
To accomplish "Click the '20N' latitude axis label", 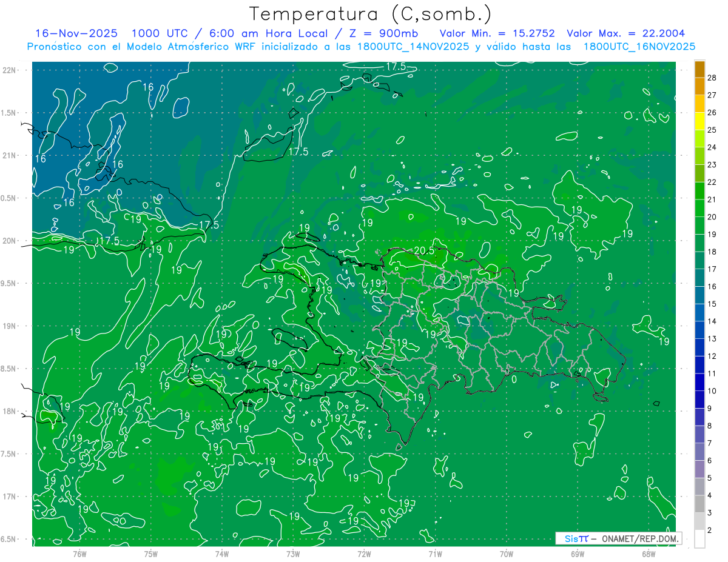I will [x=10, y=241].
